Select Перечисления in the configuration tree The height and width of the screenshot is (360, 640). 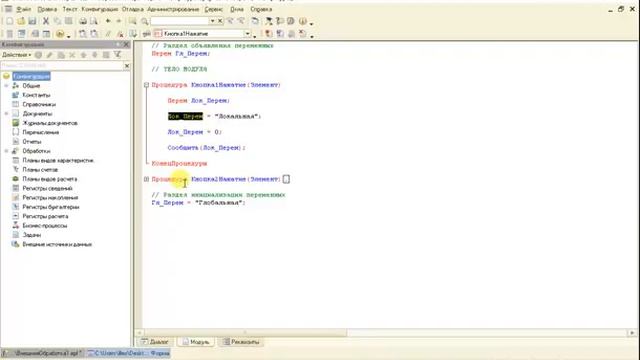tap(40, 132)
